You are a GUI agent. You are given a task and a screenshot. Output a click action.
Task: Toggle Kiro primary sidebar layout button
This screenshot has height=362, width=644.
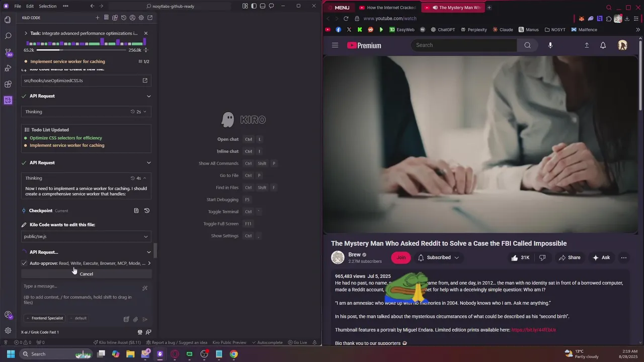254,6
